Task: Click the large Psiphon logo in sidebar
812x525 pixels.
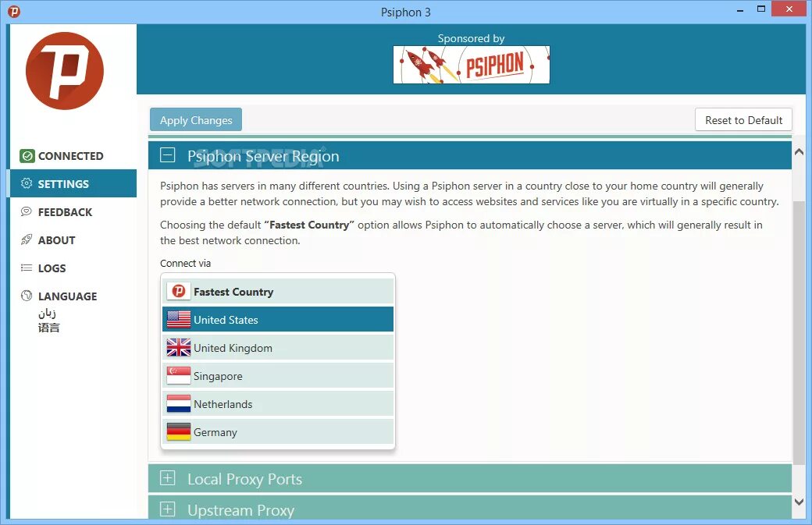Action: pos(65,71)
